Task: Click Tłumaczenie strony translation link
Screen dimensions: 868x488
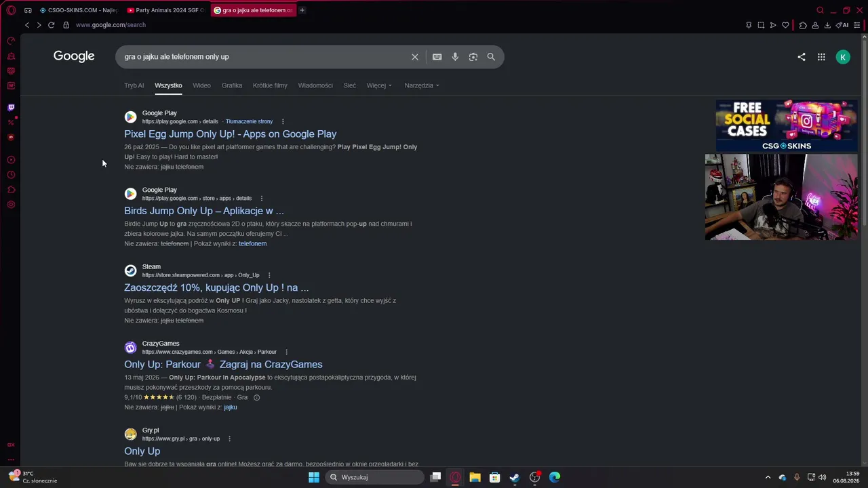Action: pyautogui.click(x=249, y=122)
